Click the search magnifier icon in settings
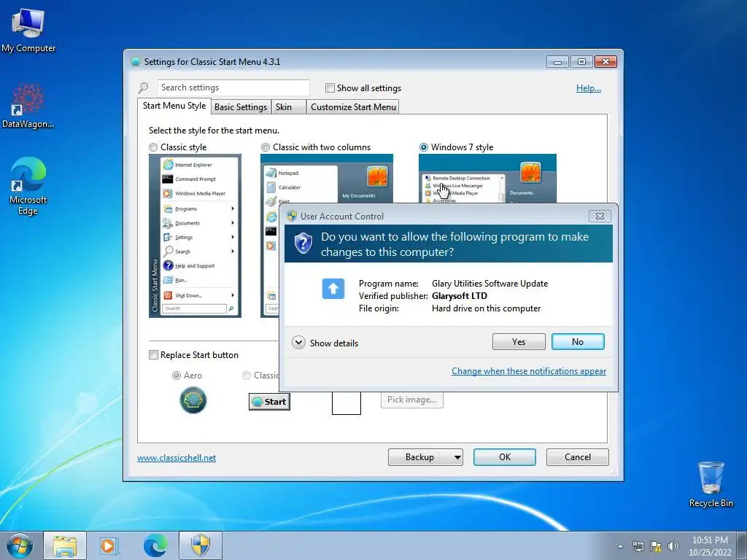 [144, 88]
